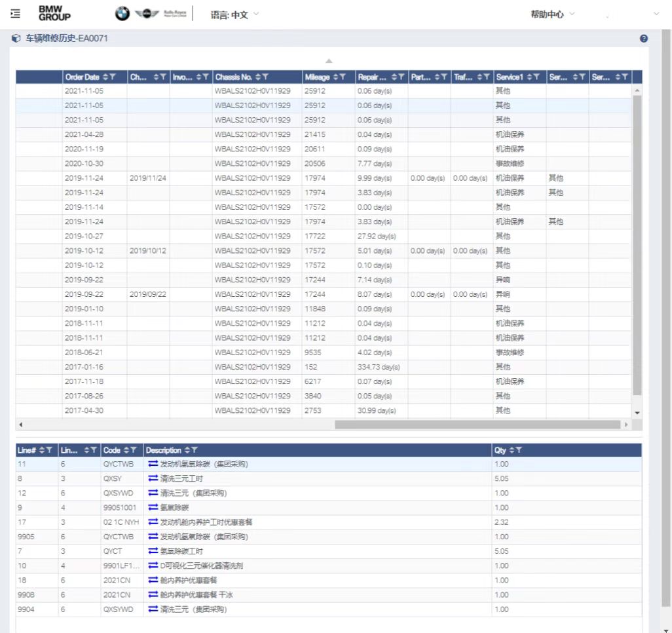Viewport: 672px width, 633px height.
Task: Select the 2018-06-21 order date cell
Action: point(95,352)
